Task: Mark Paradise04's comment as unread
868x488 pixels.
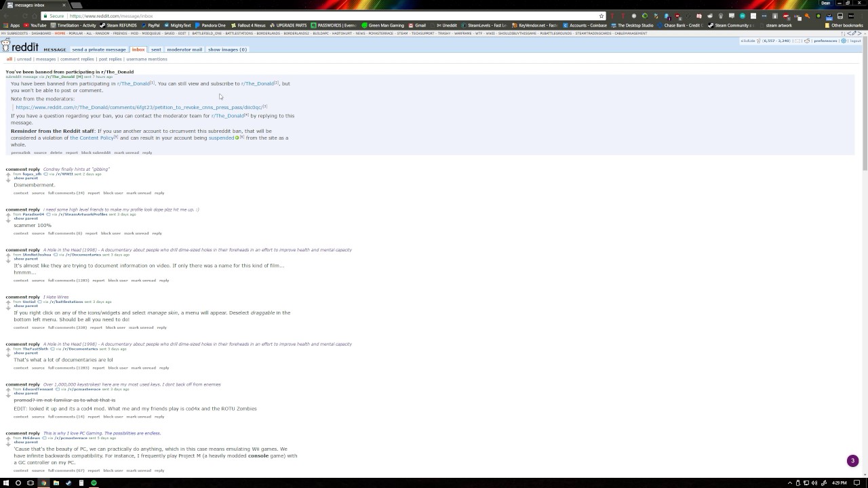Action: [136, 233]
